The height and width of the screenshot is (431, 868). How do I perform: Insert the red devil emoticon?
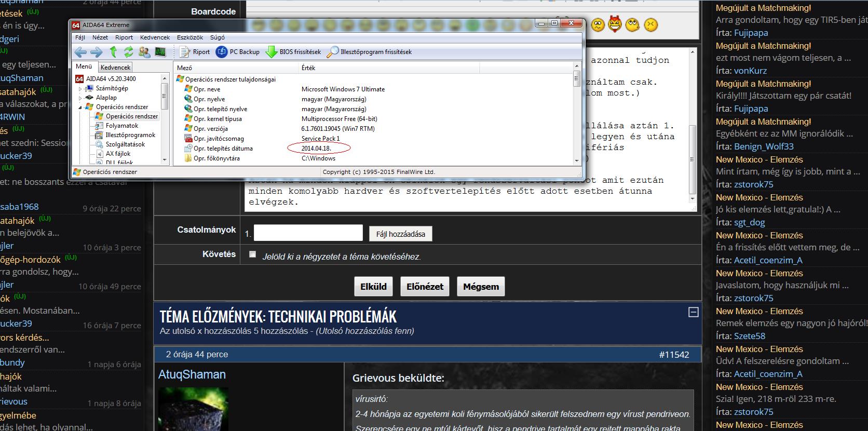[x=615, y=24]
